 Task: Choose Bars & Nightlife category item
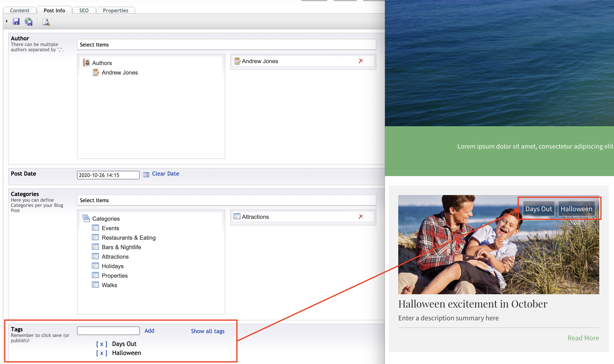(121, 247)
